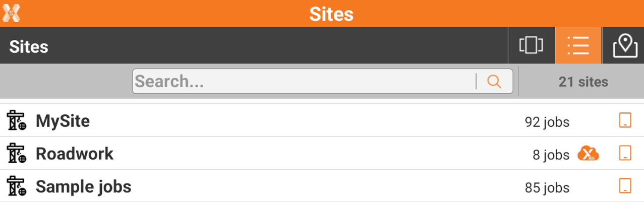
Task: Click the 21 sites counter label
Action: (x=583, y=82)
